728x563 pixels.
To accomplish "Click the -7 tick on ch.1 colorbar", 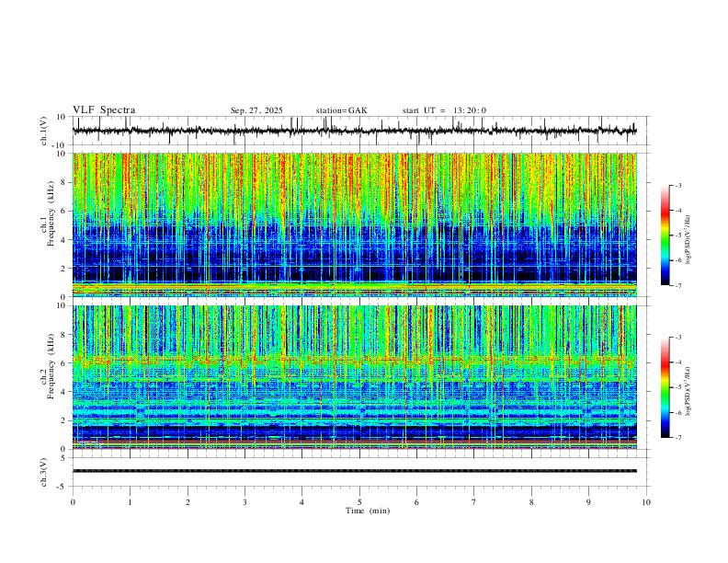I will pos(677,286).
